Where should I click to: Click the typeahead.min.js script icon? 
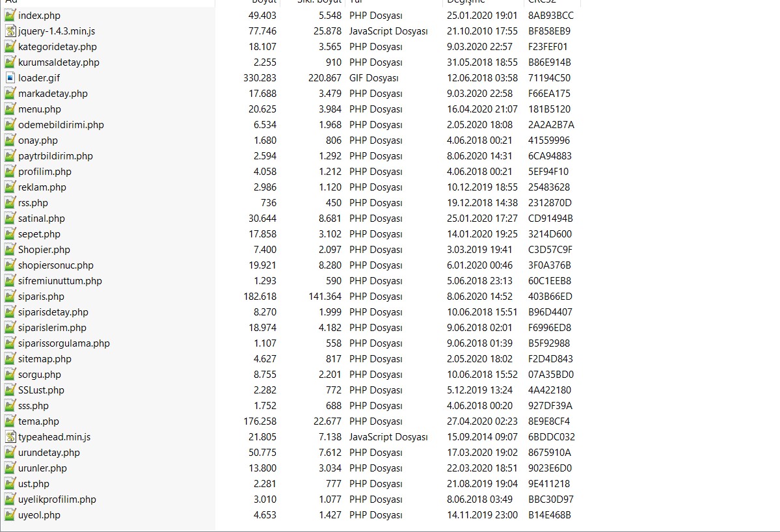[x=10, y=437]
